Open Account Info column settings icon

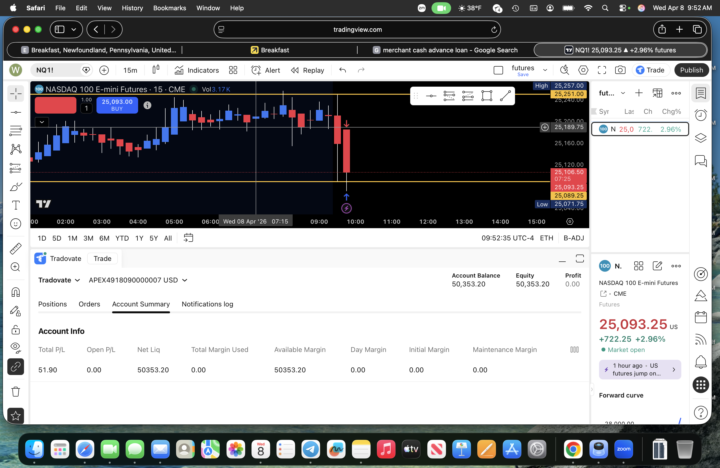[574, 350]
